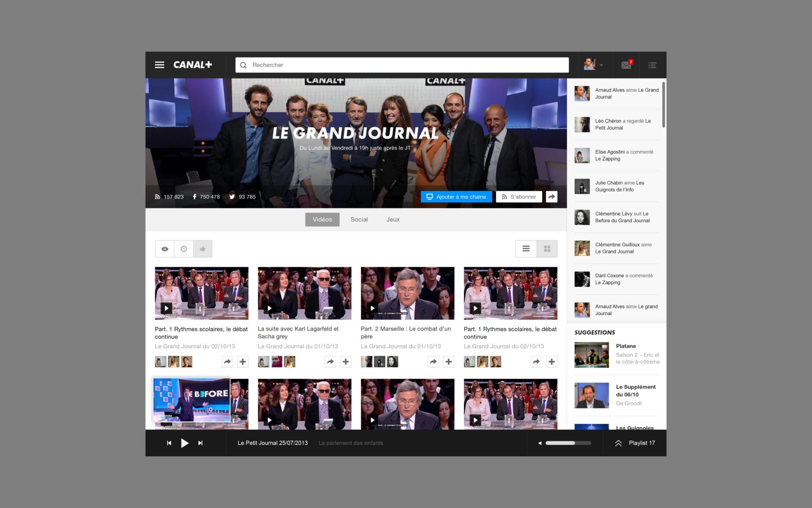Open the user profile dropdown

pos(594,65)
